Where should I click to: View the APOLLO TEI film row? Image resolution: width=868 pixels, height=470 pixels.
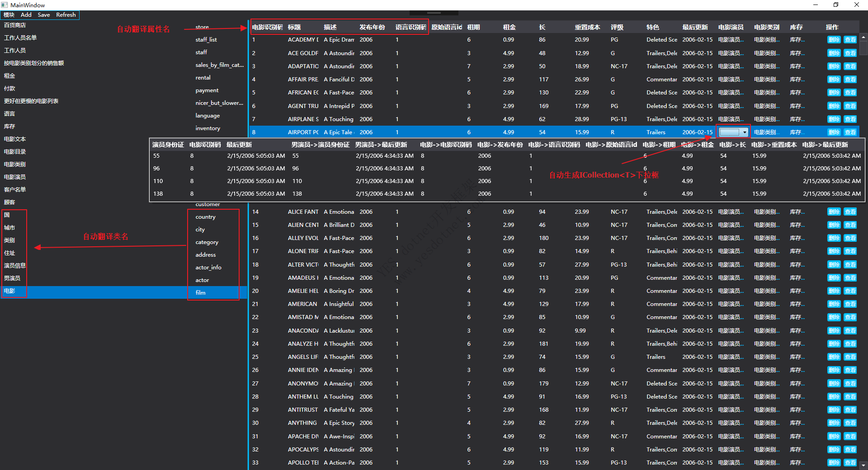(850, 463)
